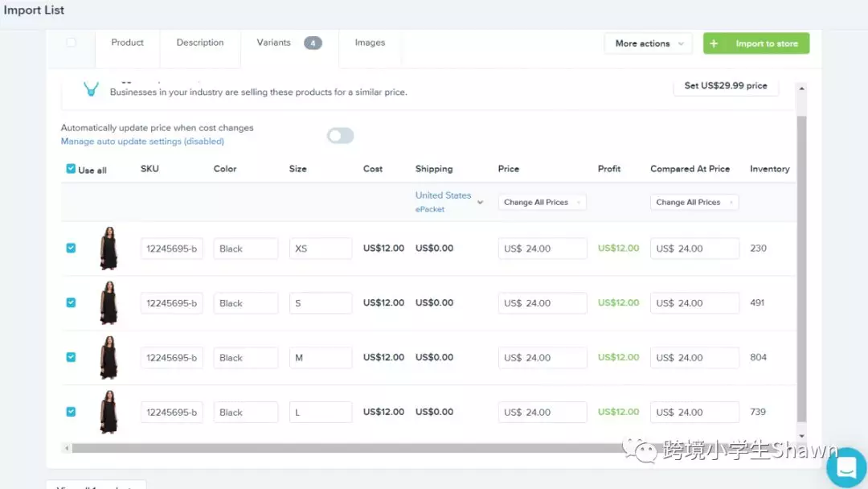Click the Color field in size S row

pos(246,303)
